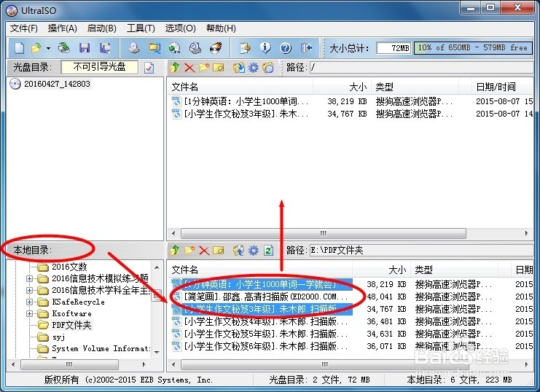Click the 不可引导光盘 boot type field
540x392 pixels.
tap(99, 67)
